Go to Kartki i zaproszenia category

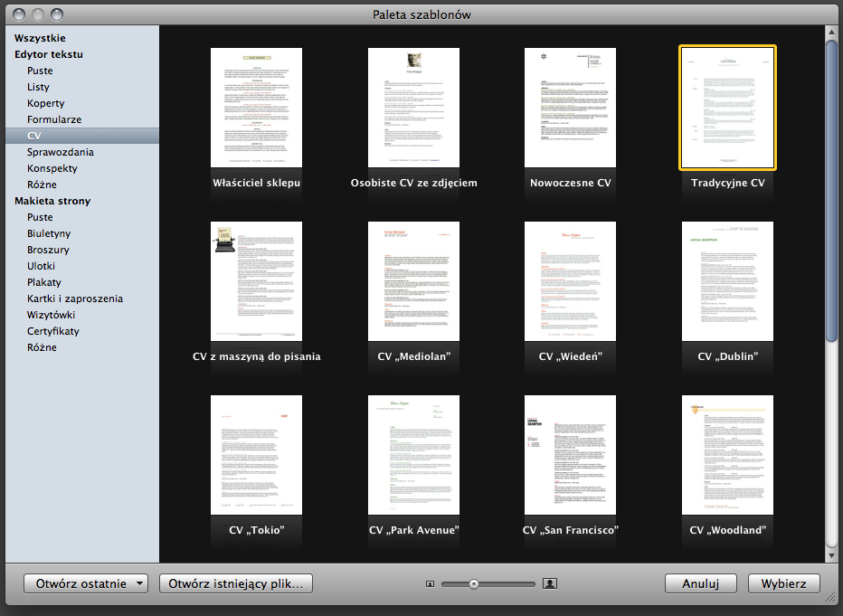75,299
